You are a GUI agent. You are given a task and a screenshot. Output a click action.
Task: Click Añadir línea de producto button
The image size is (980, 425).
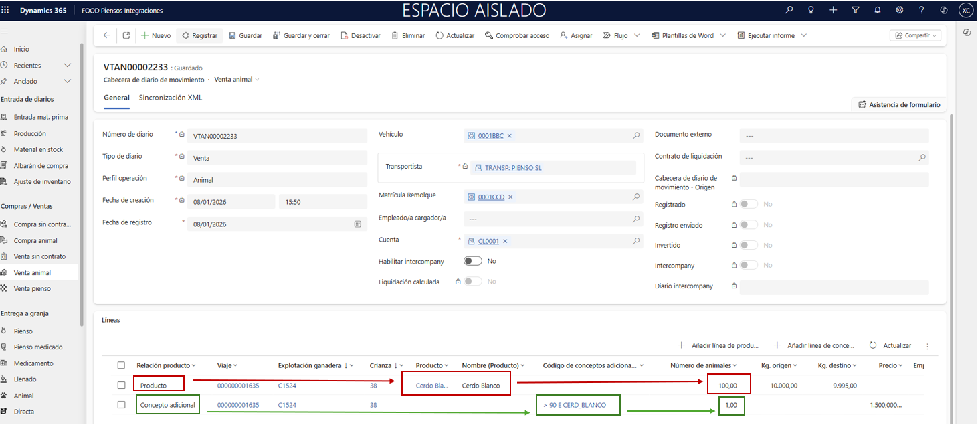pyautogui.click(x=718, y=346)
